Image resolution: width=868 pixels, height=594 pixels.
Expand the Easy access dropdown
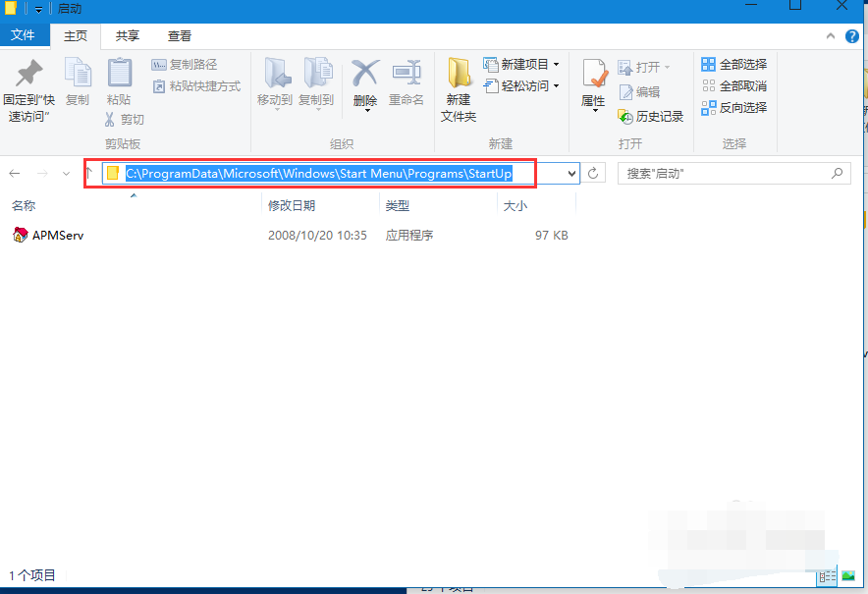coord(528,85)
